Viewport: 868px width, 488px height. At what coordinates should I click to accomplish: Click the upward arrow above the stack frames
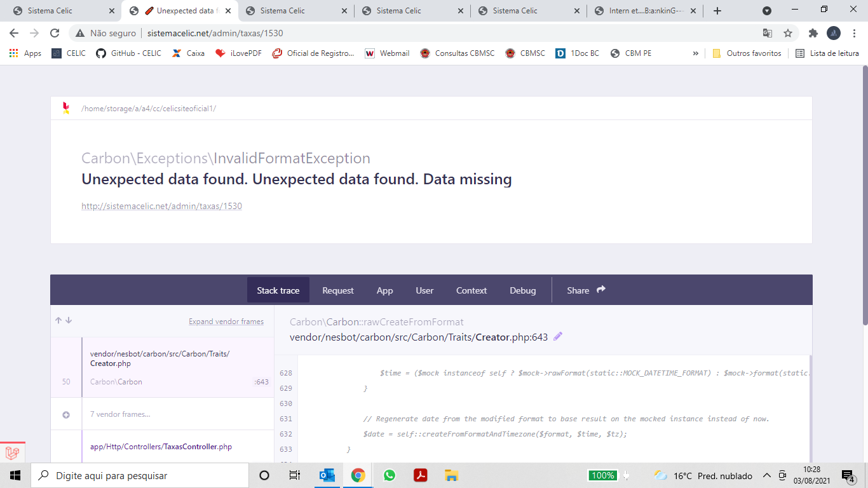[x=58, y=320]
